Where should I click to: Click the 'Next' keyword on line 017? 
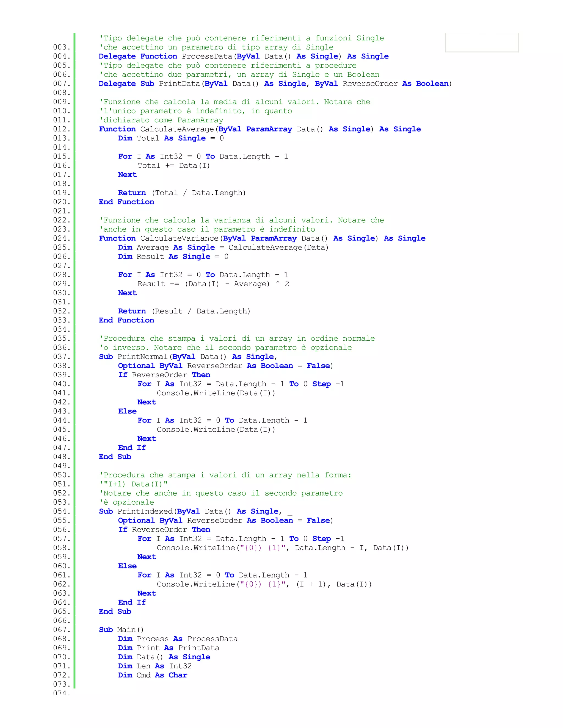[x=127, y=175]
